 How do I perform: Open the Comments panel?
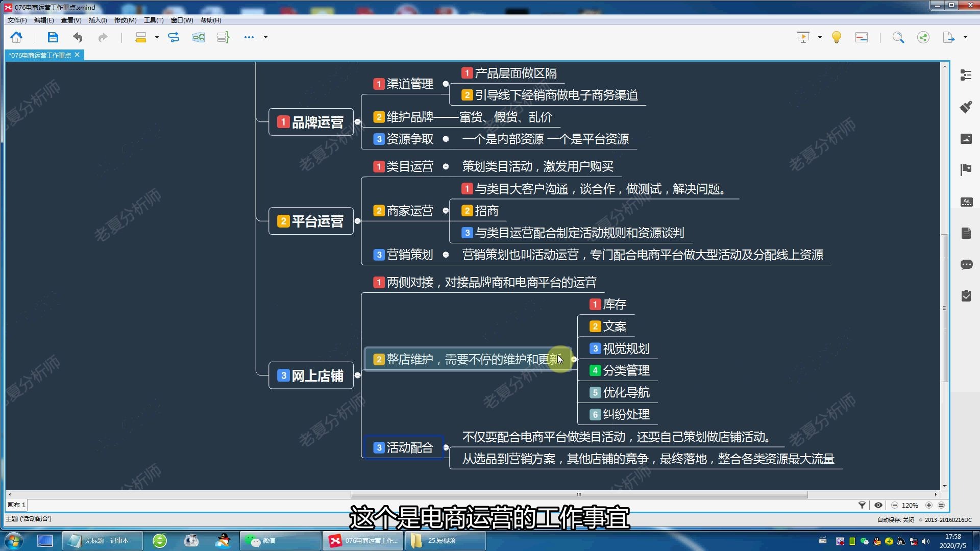[966, 265]
